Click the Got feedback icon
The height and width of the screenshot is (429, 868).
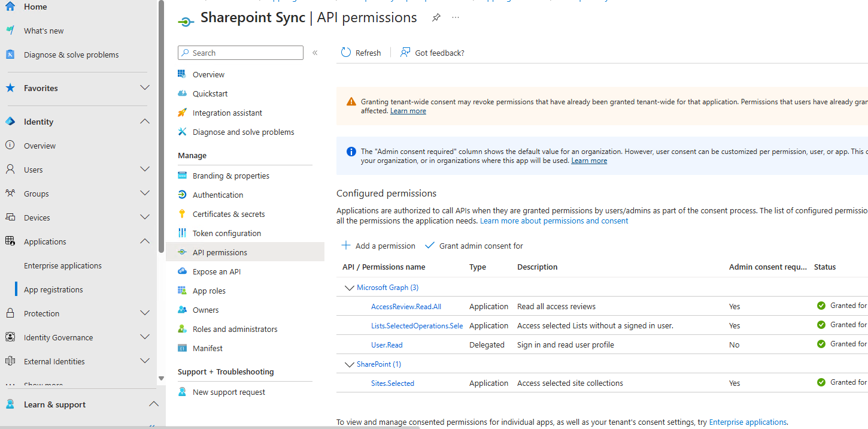pyautogui.click(x=406, y=53)
